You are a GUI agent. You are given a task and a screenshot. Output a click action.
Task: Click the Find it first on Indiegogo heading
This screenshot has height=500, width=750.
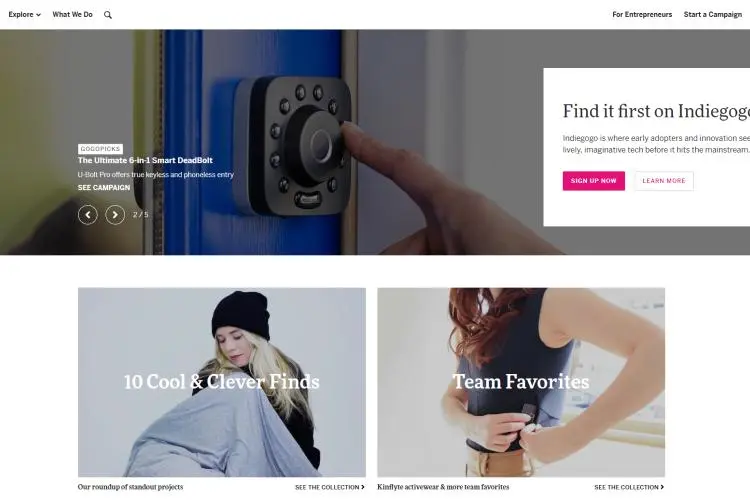click(656, 111)
